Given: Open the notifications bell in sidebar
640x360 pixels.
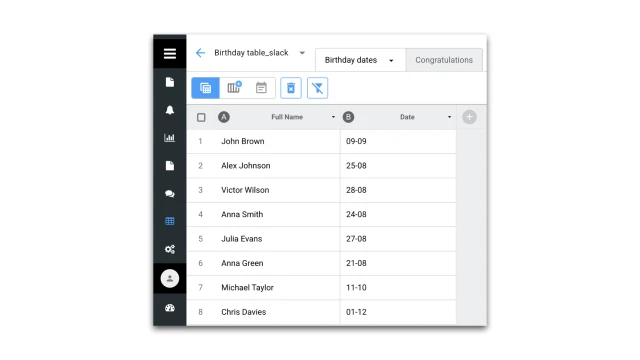Looking at the screenshot, I should point(170,110).
